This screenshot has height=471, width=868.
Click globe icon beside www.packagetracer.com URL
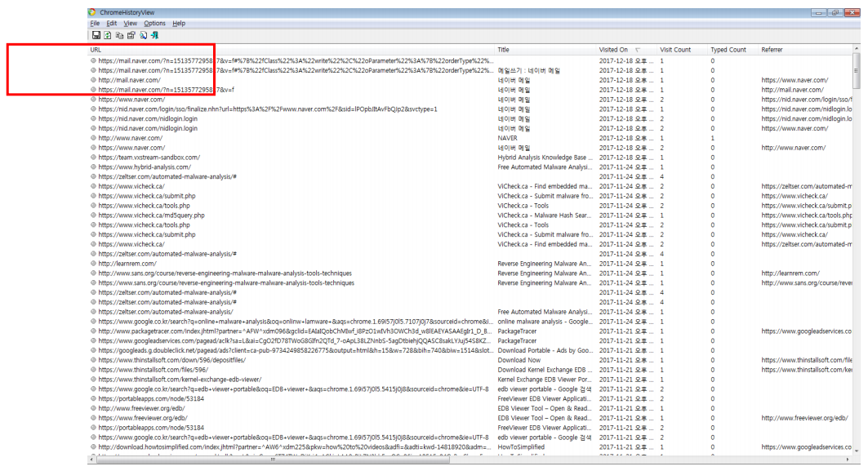(94, 331)
